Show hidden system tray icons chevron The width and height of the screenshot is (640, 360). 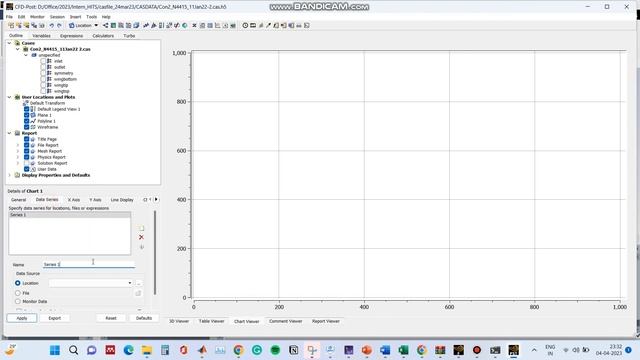point(534,350)
